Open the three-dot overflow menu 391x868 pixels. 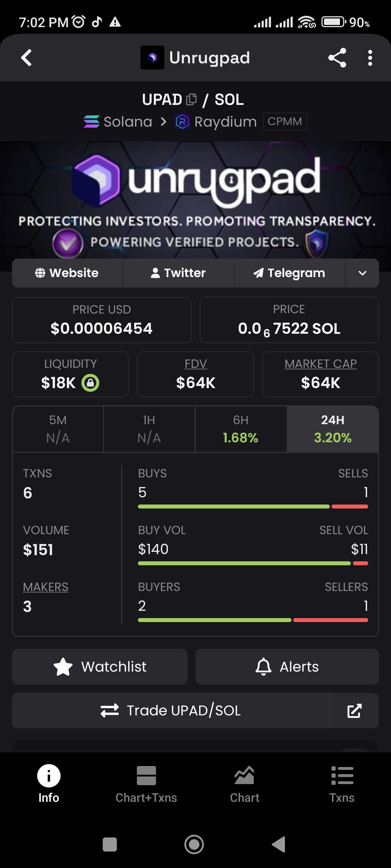[x=370, y=58]
